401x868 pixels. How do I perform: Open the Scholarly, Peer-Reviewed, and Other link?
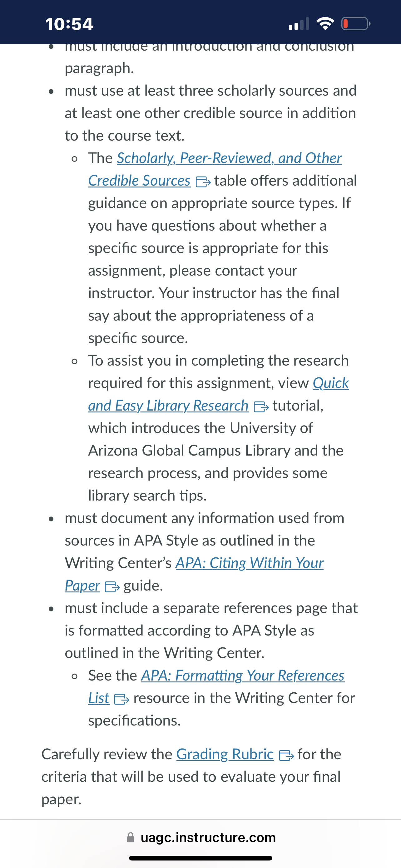pyautogui.click(x=229, y=158)
